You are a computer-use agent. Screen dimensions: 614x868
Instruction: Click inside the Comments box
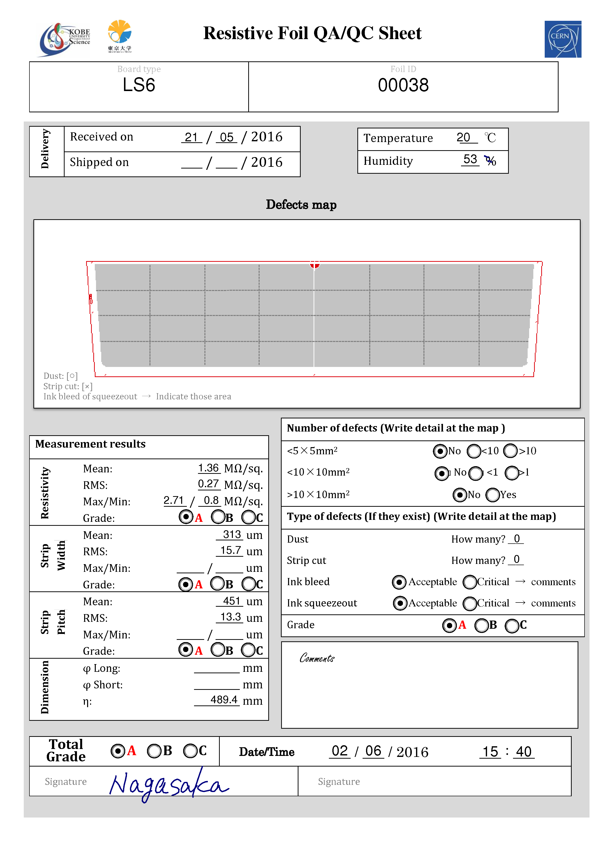point(429,685)
